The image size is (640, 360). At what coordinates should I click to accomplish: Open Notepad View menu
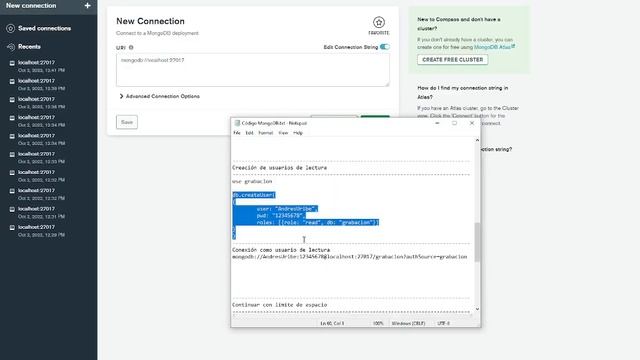pos(283,133)
